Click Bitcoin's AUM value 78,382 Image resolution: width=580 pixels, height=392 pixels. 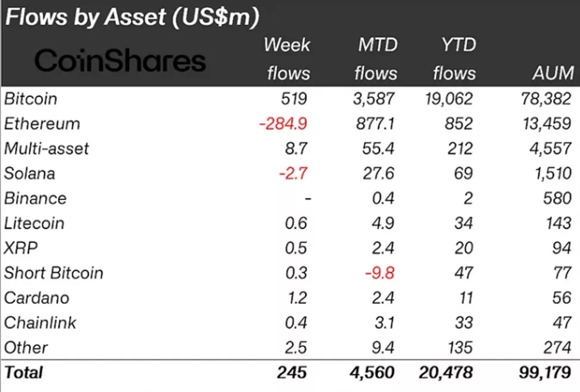tap(547, 99)
